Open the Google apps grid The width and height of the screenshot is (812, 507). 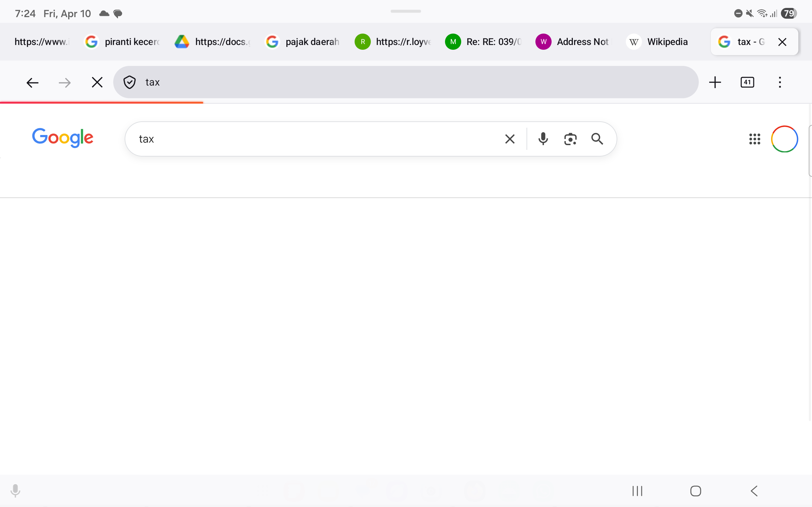pyautogui.click(x=755, y=138)
